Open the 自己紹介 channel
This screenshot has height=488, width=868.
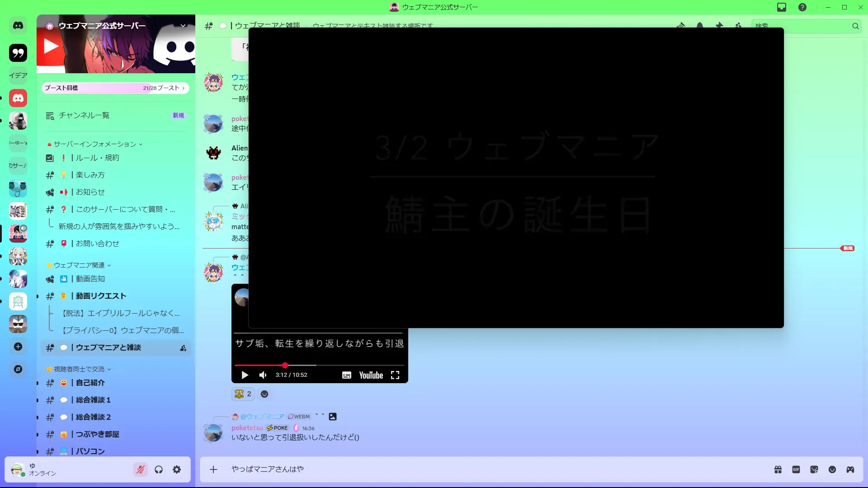tap(90, 383)
